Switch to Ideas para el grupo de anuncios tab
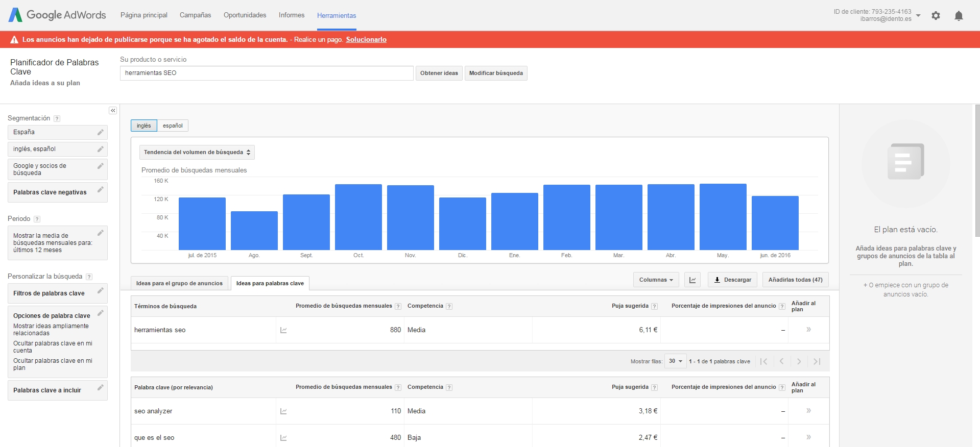The width and height of the screenshot is (980, 447). 179,283
